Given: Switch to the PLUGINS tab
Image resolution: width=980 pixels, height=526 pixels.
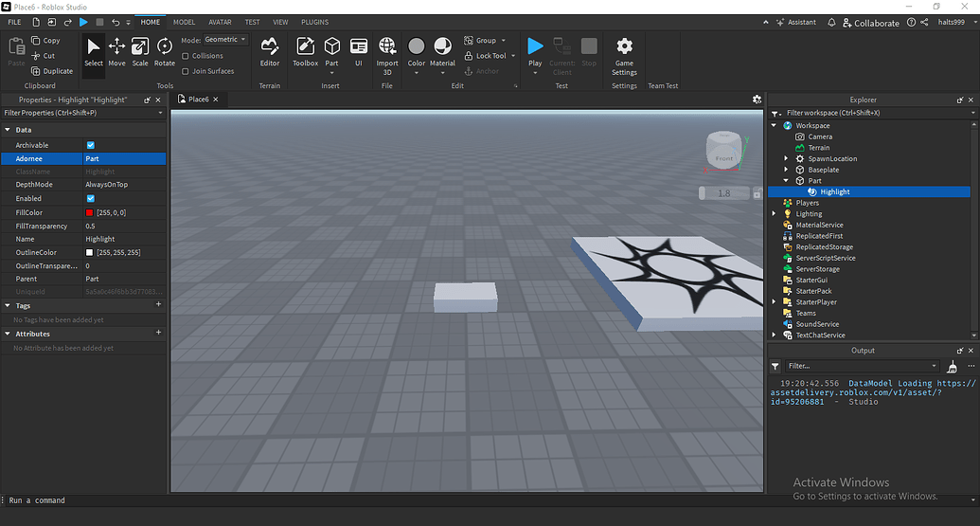Looking at the screenshot, I should click(314, 23).
